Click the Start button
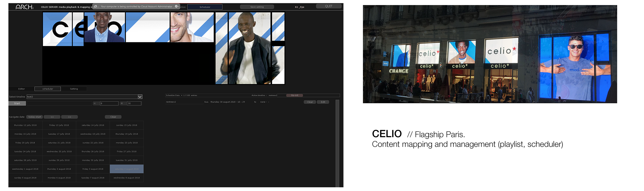Screen dimensions: 644x191 17,104
